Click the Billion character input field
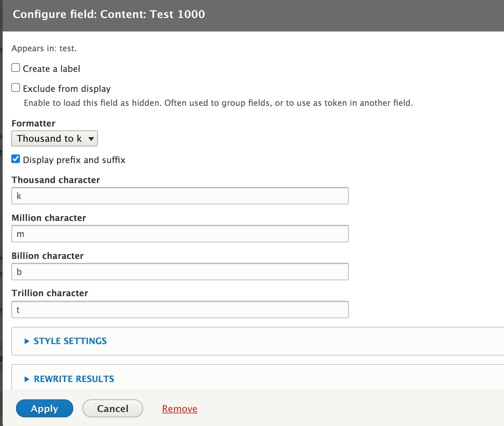504x426 pixels. coord(180,272)
